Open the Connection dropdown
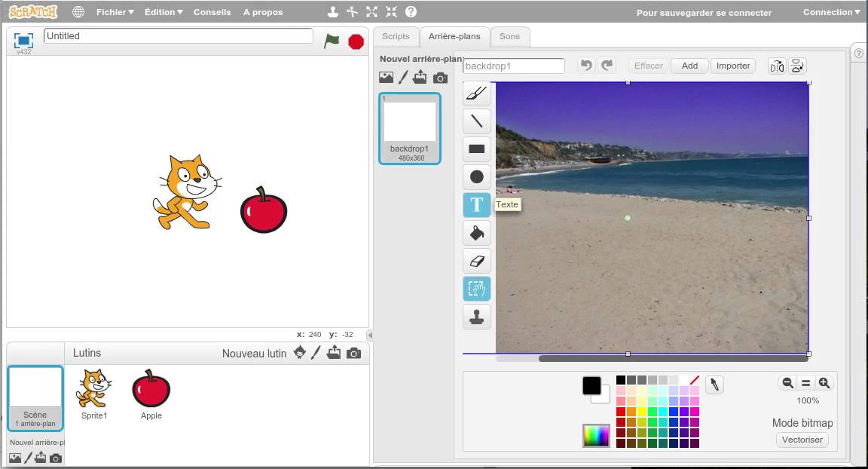This screenshot has height=469, width=868. coord(832,11)
